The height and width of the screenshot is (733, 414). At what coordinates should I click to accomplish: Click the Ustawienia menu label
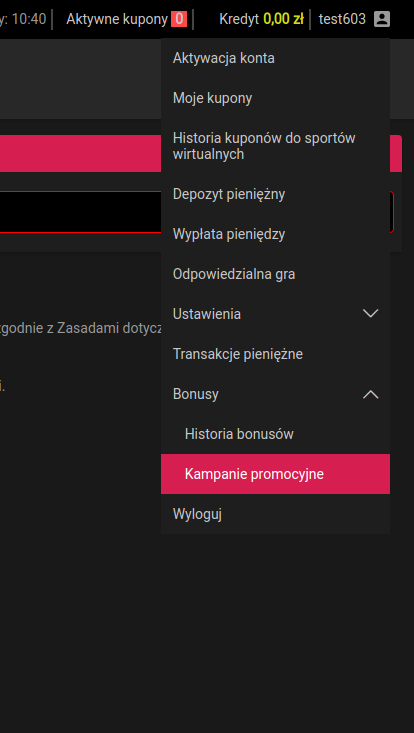pyautogui.click(x=207, y=314)
